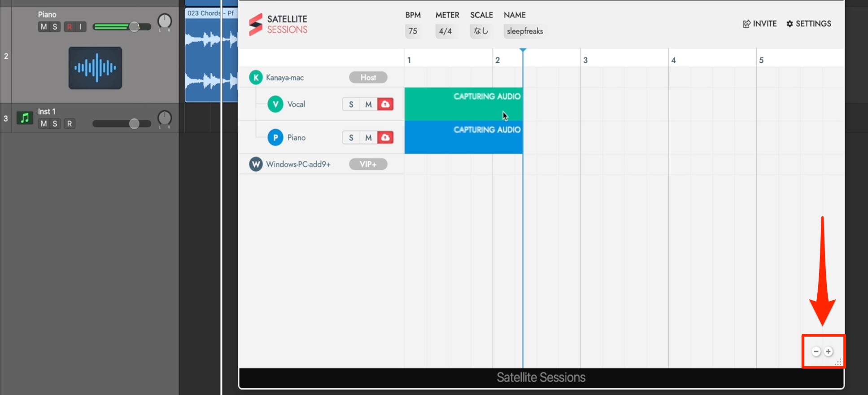Open the Piano track audio waveform icon
This screenshot has height=395, width=868.
(x=95, y=68)
